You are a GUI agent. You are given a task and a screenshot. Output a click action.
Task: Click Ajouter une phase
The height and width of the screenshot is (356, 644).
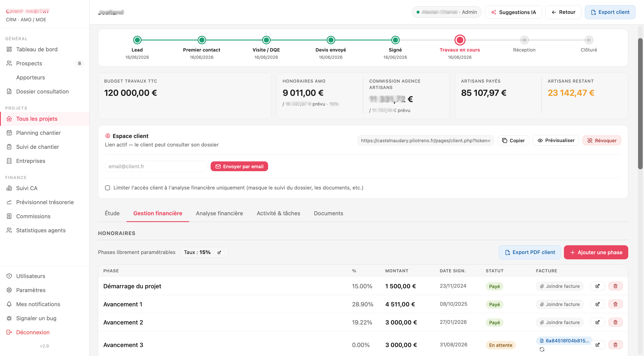click(x=596, y=252)
